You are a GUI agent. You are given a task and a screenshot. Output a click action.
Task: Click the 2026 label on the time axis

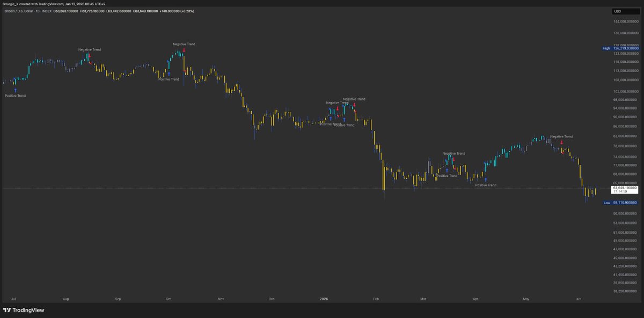click(324, 298)
